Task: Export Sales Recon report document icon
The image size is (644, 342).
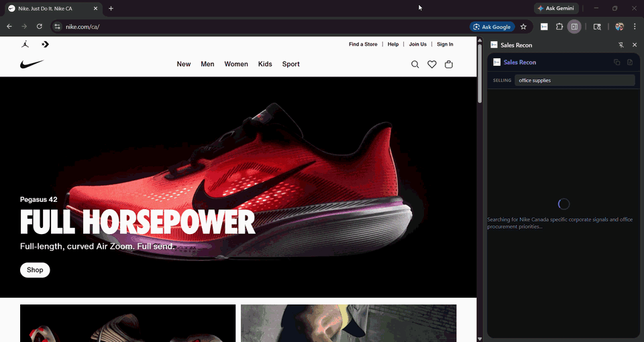Action: [x=630, y=62]
